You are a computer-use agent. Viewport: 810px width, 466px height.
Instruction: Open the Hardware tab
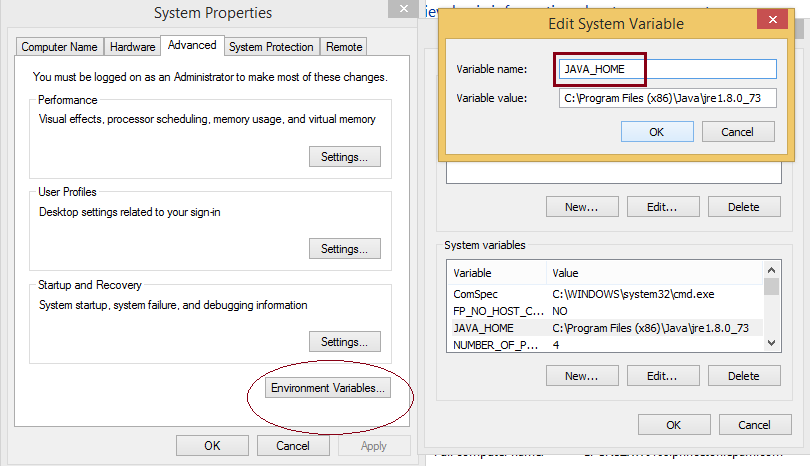pos(132,46)
